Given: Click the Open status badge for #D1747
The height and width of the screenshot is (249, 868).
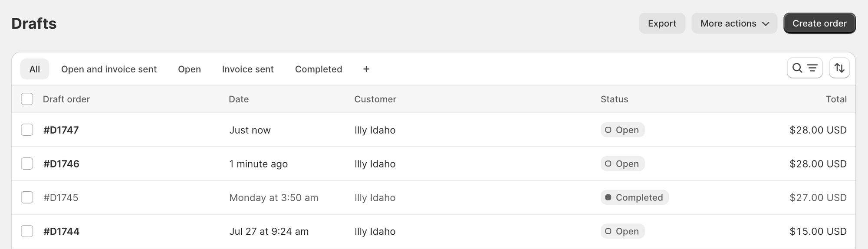Looking at the screenshot, I should 622,130.
